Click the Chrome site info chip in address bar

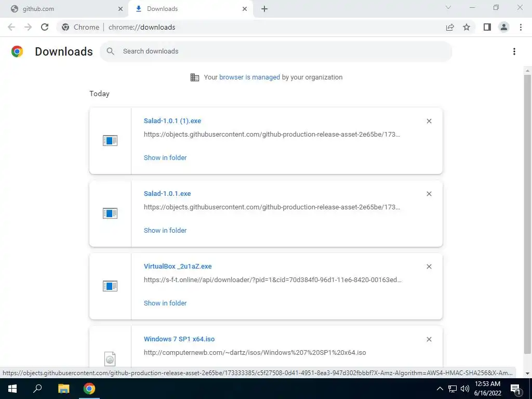click(81, 27)
